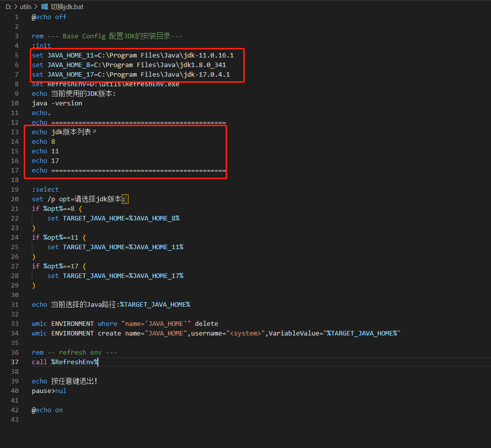Select the 切换jdk.bat breadcrumb file name
This screenshot has height=448, width=491.
click(67, 7)
